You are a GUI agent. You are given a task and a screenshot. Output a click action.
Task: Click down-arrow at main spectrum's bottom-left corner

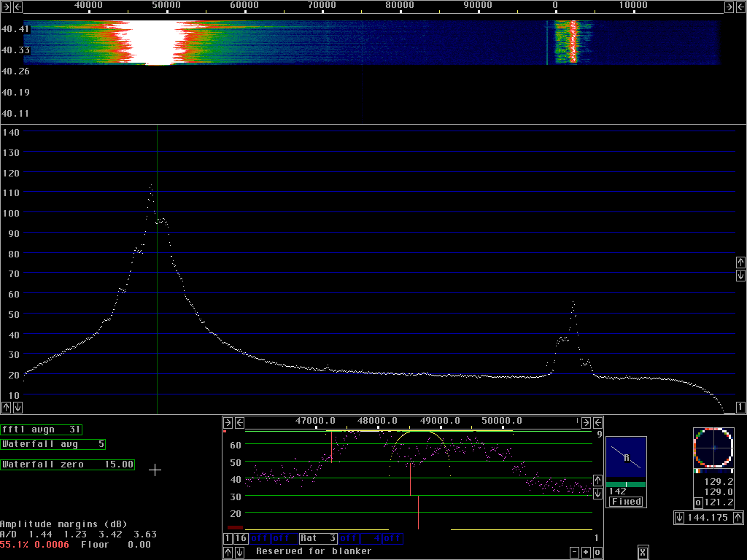(x=18, y=407)
